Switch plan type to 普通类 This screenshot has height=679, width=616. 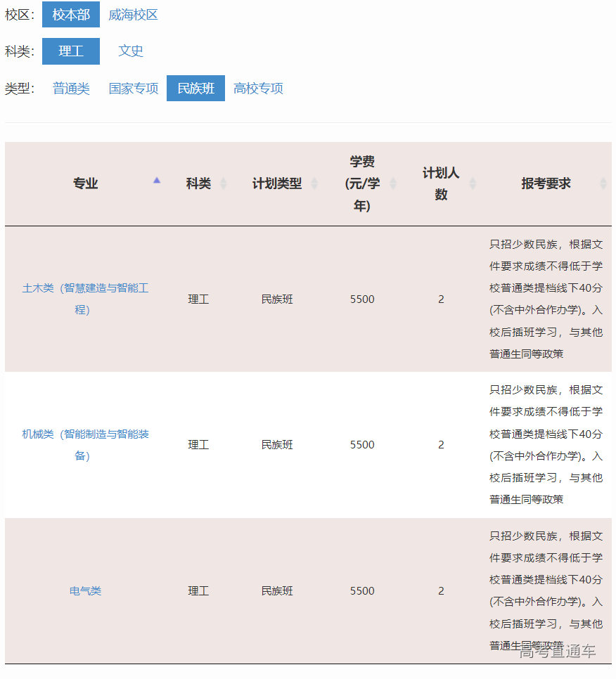[70, 88]
